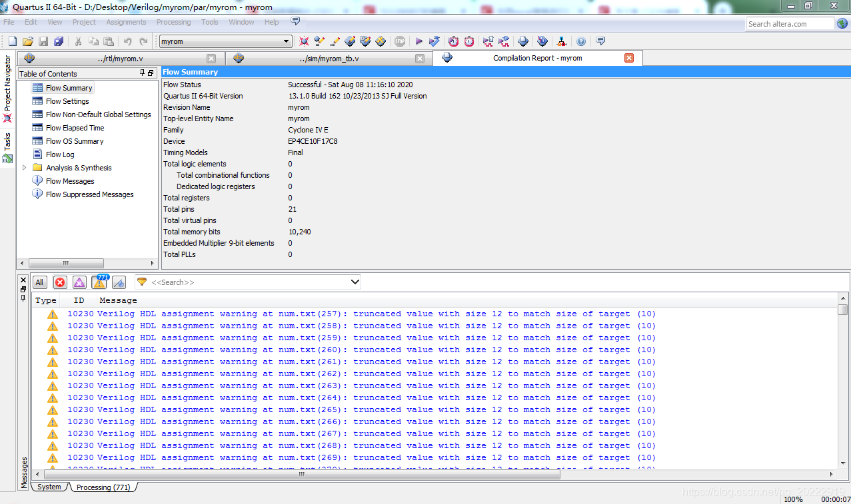
Task: Open the Processing menu
Action: [173, 22]
